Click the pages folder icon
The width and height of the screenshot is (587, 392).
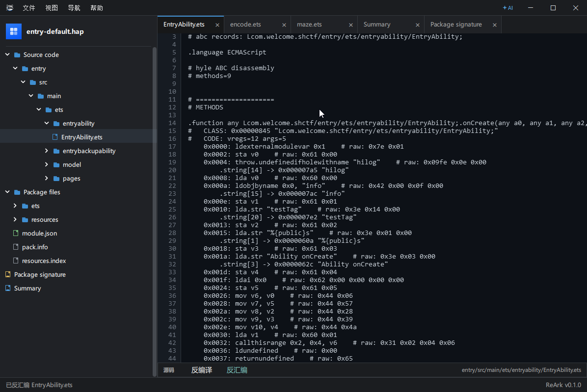click(56, 179)
